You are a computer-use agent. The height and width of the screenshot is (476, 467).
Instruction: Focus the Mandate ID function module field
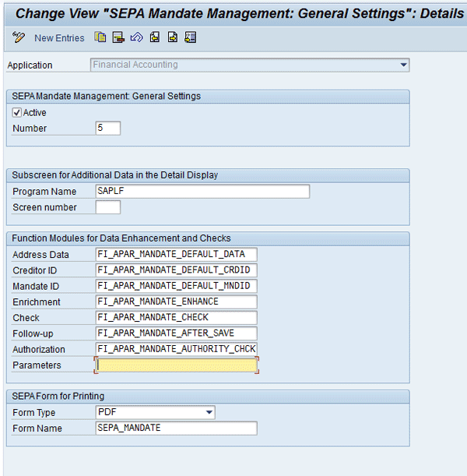point(175,286)
